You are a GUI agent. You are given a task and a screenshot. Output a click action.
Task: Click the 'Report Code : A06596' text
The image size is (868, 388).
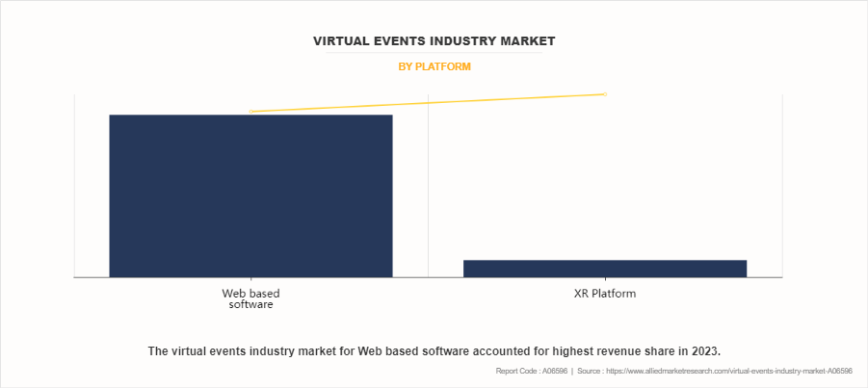click(x=532, y=372)
